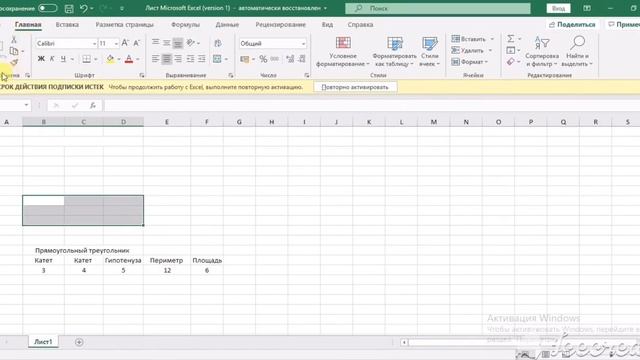Click the Поделиться share button
Viewport: 640px width, 360px height.
click(572, 24)
